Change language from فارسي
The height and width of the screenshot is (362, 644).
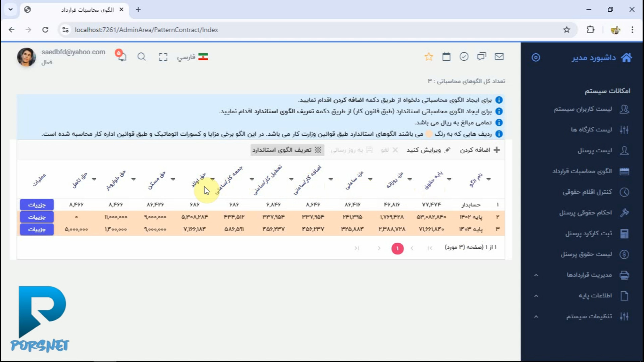tap(192, 57)
